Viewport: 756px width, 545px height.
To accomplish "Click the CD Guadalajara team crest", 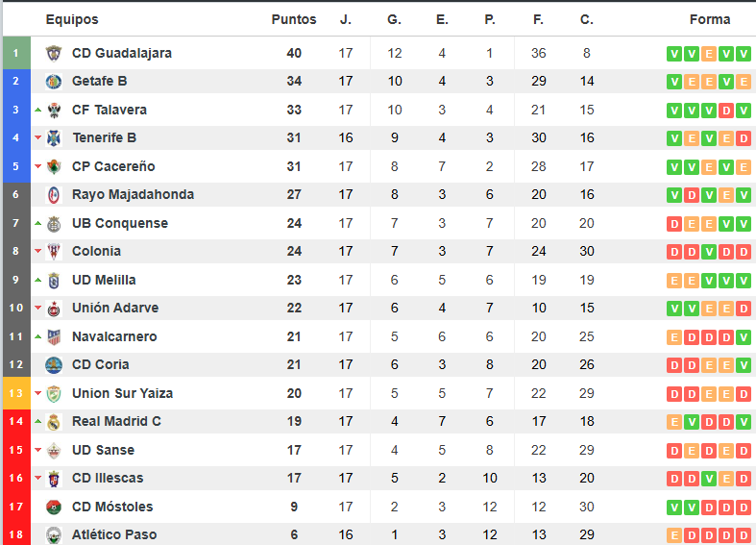I will point(54,53).
